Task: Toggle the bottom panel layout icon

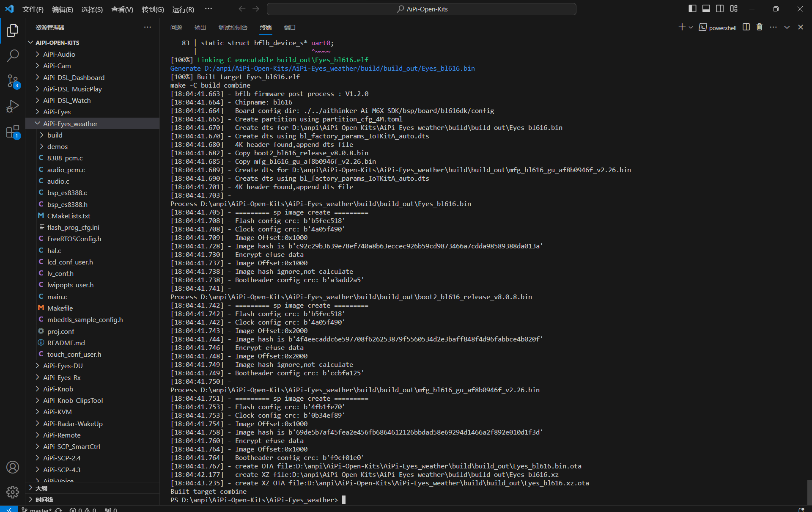Action: coord(706,9)
